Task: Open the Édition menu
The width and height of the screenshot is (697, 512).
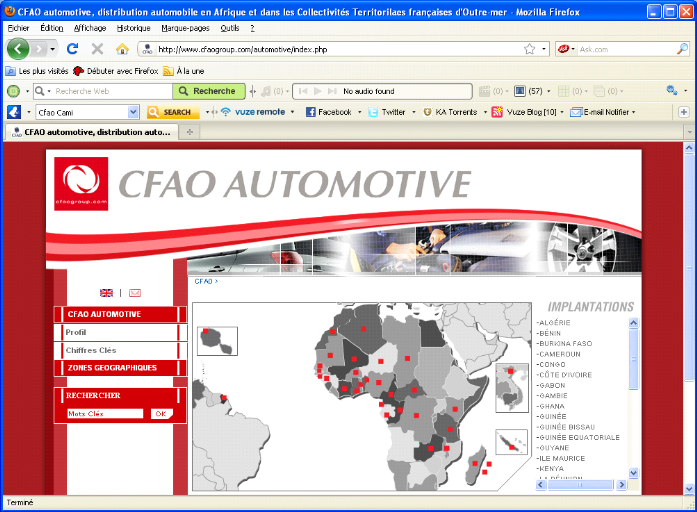Action: [52, 28]
